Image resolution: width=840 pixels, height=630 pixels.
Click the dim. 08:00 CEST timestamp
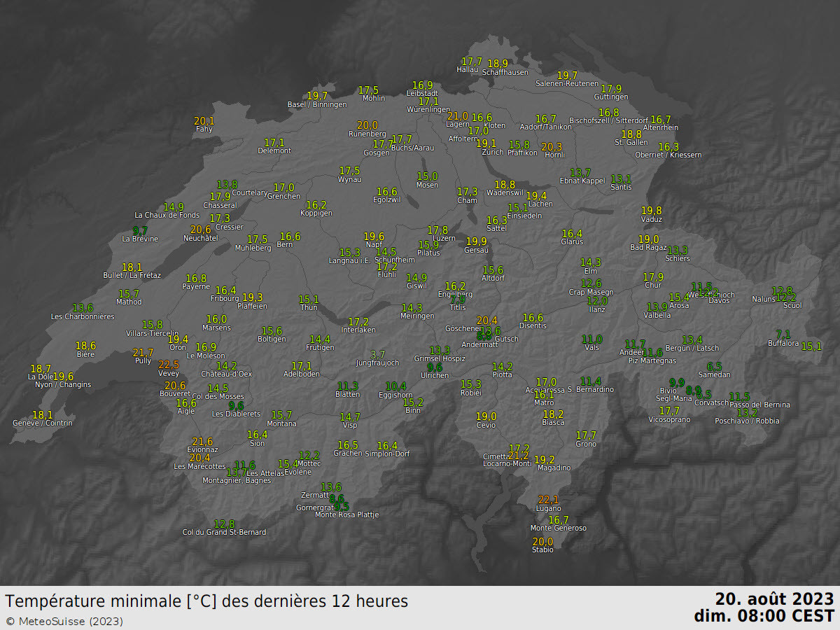764,616
